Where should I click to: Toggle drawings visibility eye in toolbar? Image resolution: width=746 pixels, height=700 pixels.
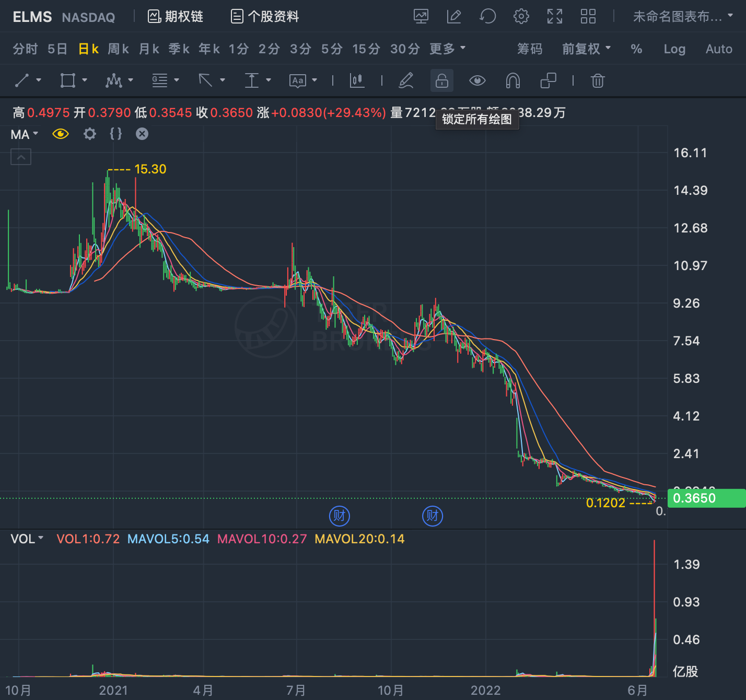(x=477, y=80)
